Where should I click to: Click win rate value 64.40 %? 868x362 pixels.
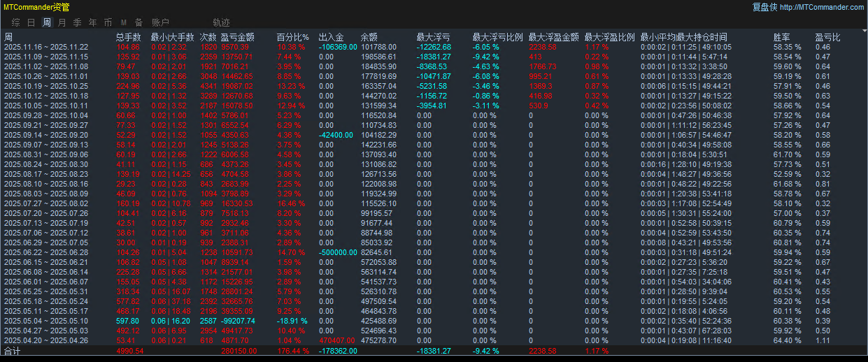tap(787, 340)
